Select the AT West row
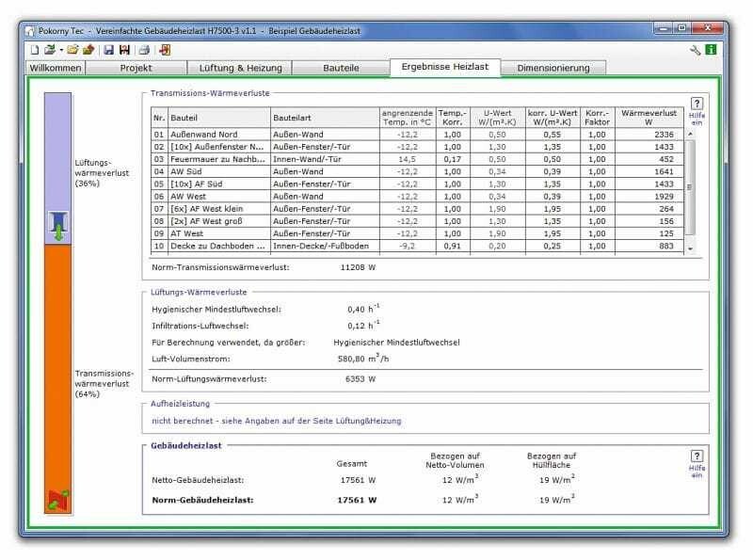The image size is (753, 560). [x=417, y=234]
